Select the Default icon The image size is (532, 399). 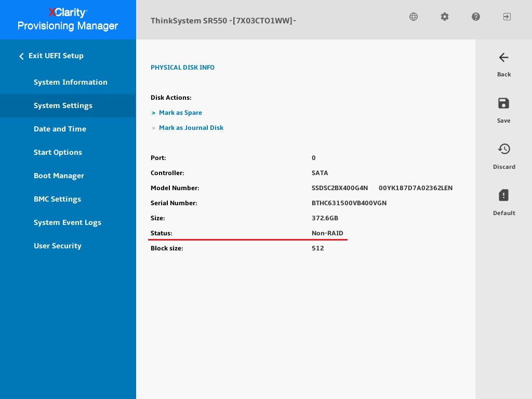[503, 195]
